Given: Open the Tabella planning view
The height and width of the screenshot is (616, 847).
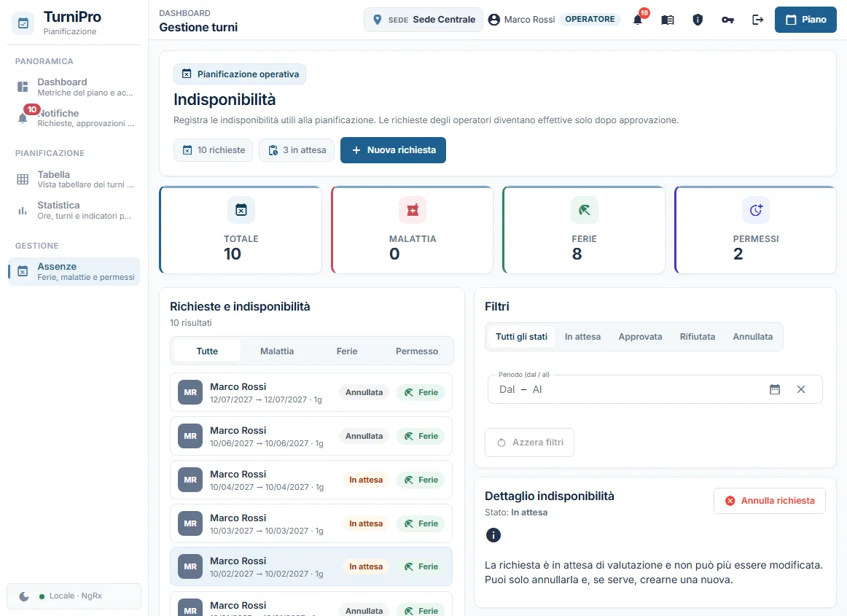Looking at the screenshot, I should (74, 179).
